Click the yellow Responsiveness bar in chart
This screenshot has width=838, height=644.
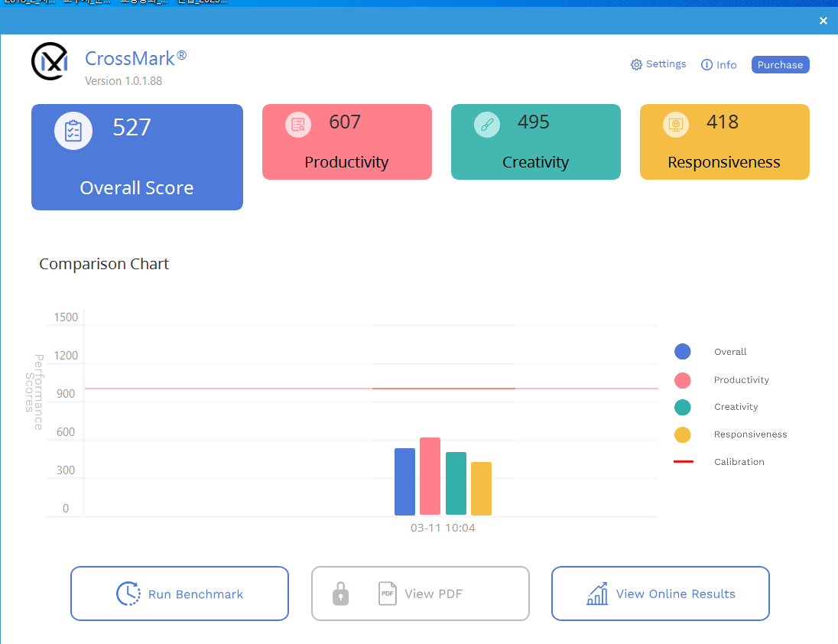(481, 489)
